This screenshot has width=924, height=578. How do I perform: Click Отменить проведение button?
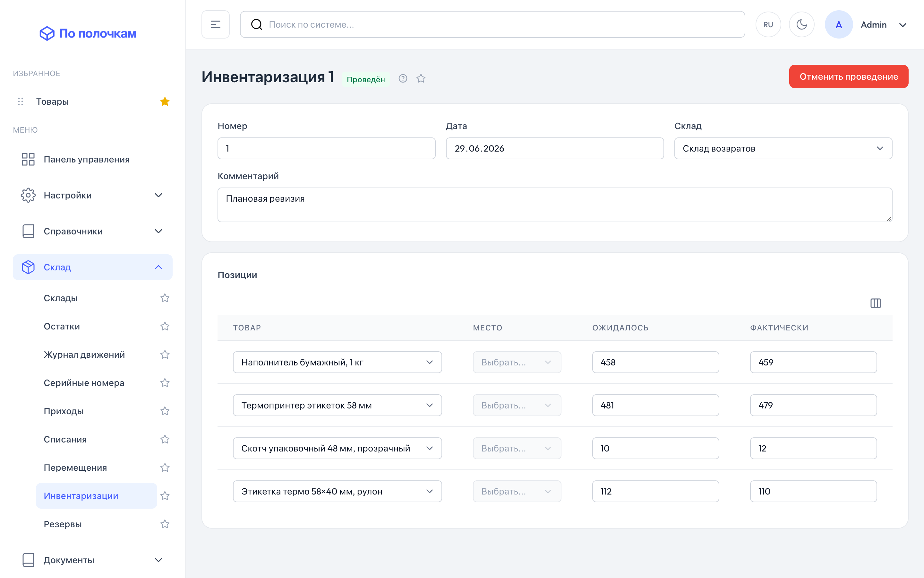tap(848, 76)
